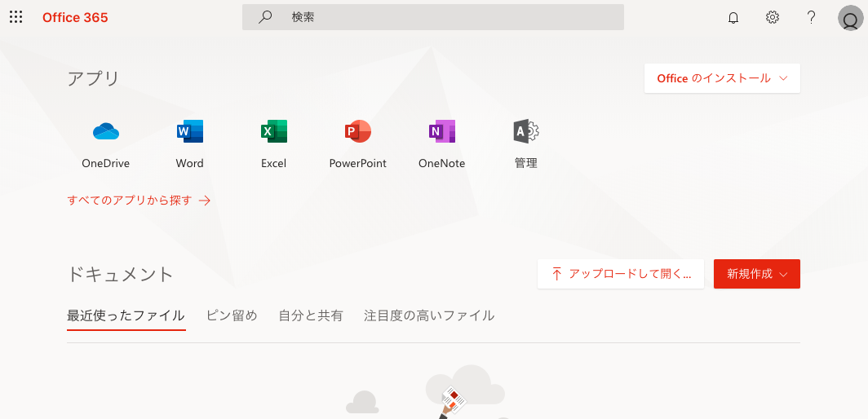Open the settings gear

tap(773, 17)
